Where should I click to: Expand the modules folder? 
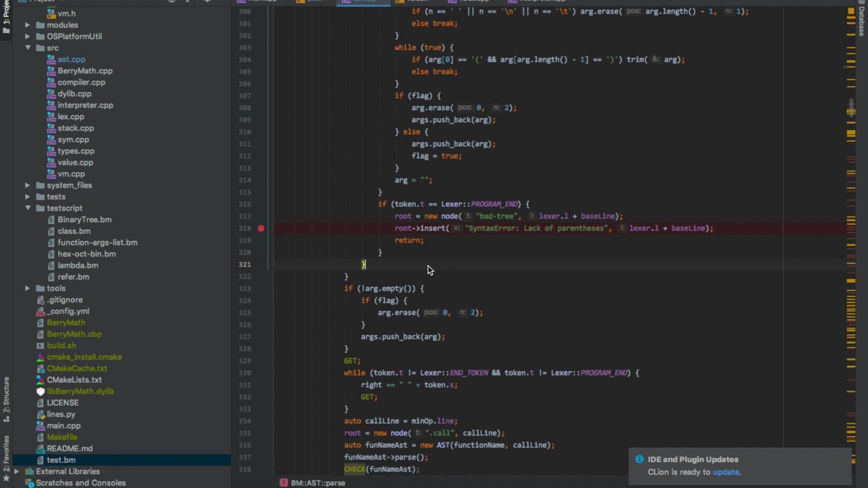click(x=28, y=25)
